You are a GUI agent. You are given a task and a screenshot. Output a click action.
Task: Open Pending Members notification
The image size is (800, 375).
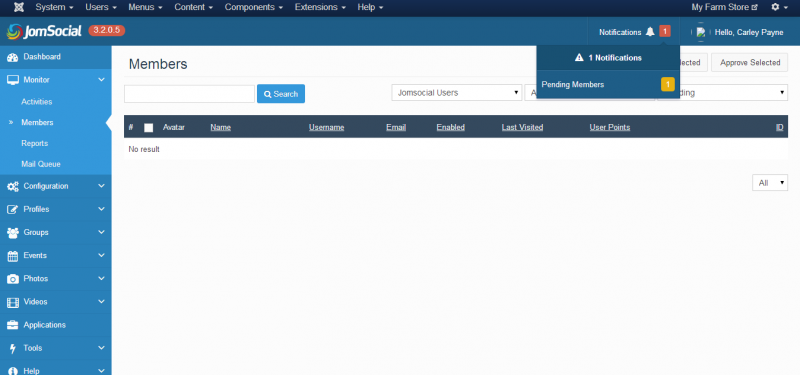coord(608,85)
